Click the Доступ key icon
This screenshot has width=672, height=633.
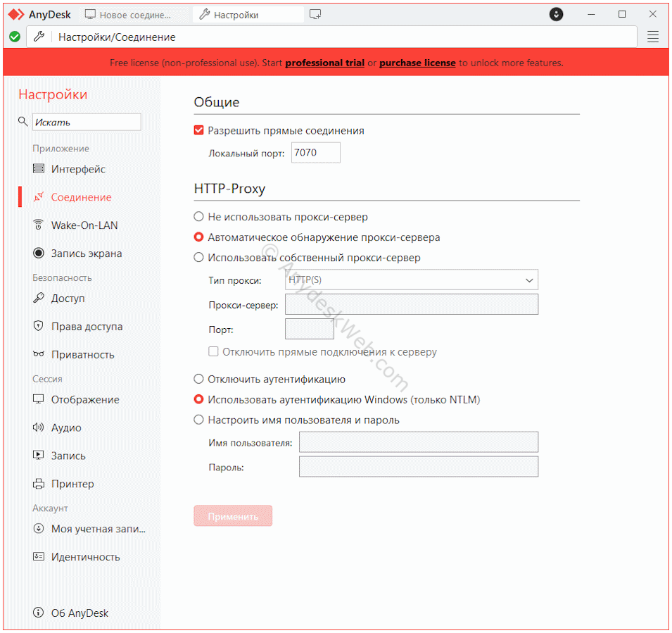pyautogui.click(x=39, y=298)
